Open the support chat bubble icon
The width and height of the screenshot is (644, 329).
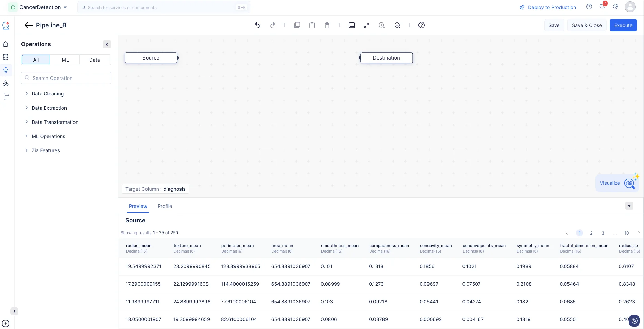tap(634, 321)
